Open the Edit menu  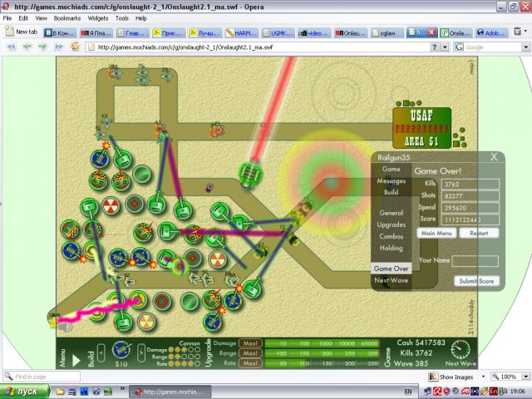pos(23,18)
